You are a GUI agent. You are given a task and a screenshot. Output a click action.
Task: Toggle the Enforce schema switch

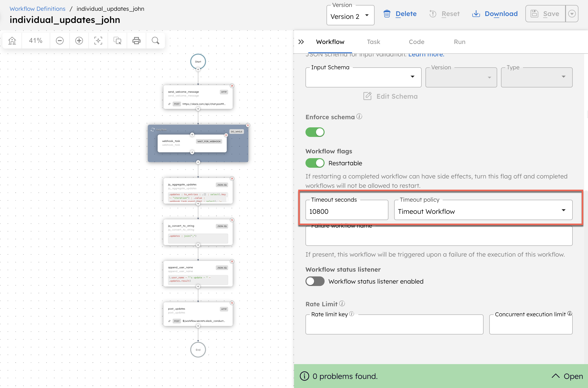[x=315, y=132]
